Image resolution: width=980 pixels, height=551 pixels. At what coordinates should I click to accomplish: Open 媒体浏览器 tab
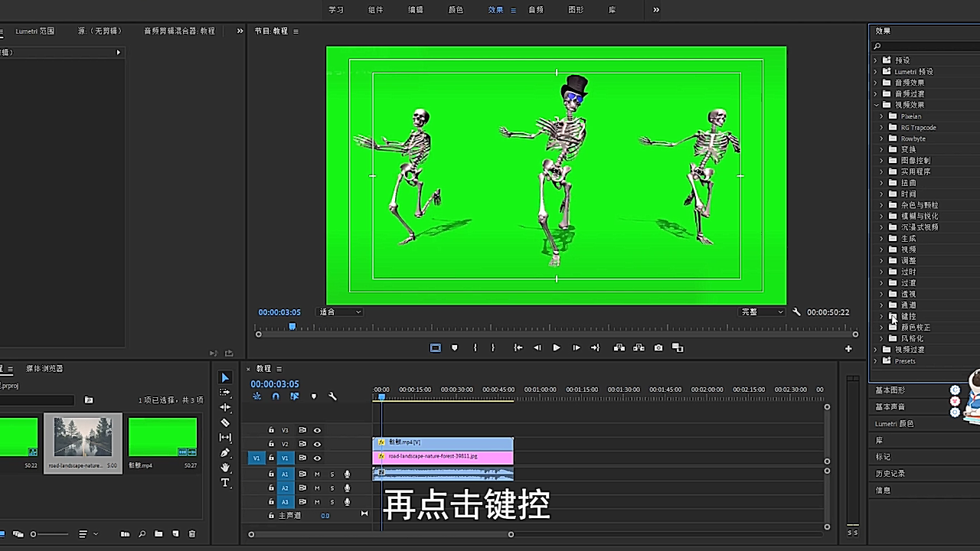click(x=44, y=369)
